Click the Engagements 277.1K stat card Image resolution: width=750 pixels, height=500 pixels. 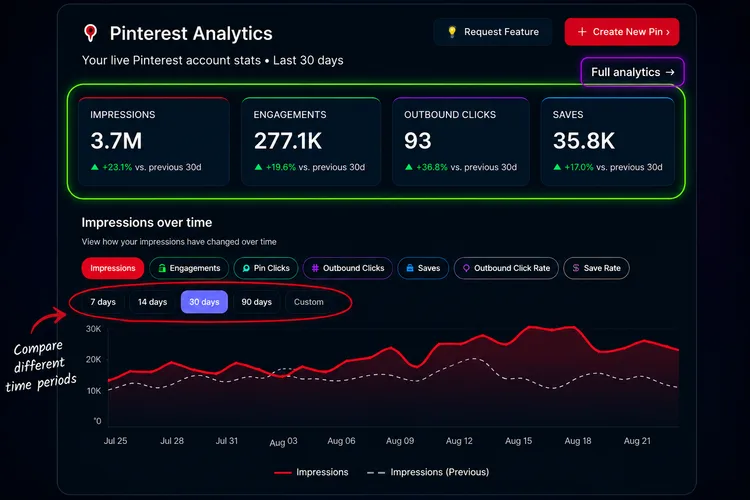point(311,141)
